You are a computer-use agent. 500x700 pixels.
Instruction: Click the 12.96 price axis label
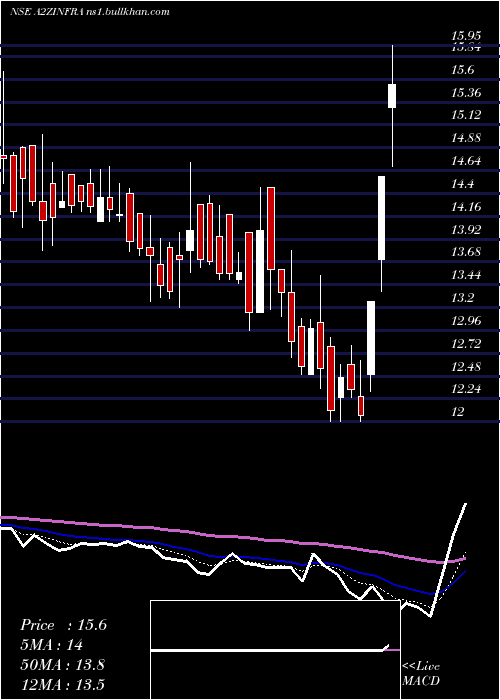tap(466, 321)
